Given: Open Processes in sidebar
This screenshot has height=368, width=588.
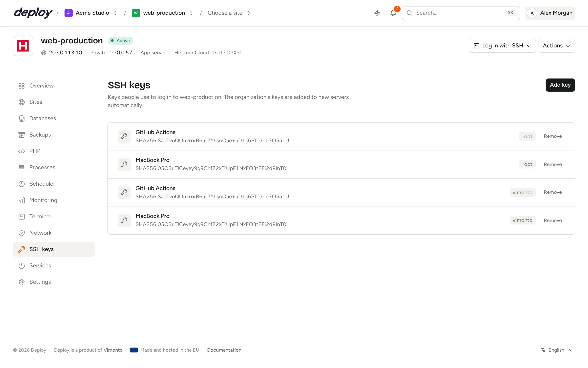Looking at the screenshot, I should tap(54, 167).
